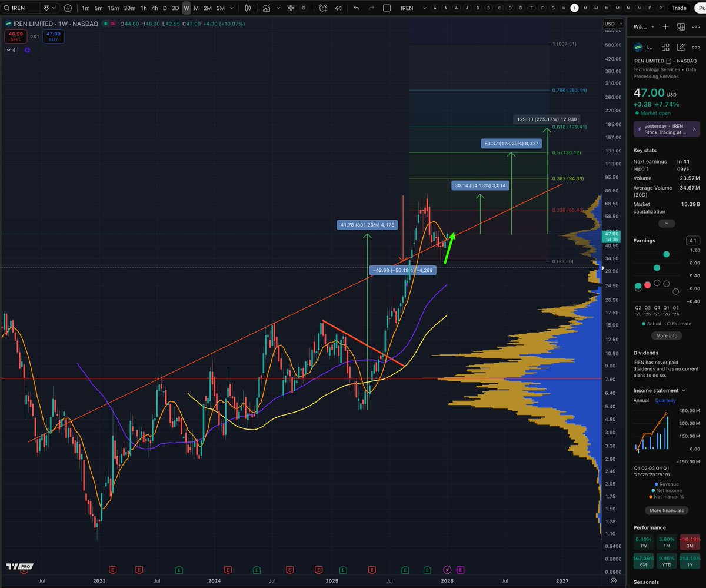This screenshot has width=706, height=588.
Task: Click the symbol details grid icon
Action: point(665,47)
